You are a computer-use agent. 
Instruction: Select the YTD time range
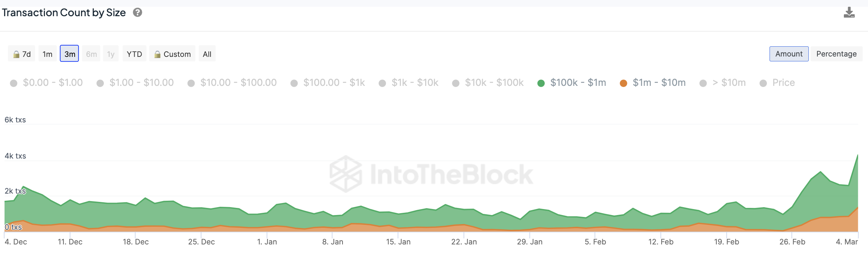coord(134,54)
